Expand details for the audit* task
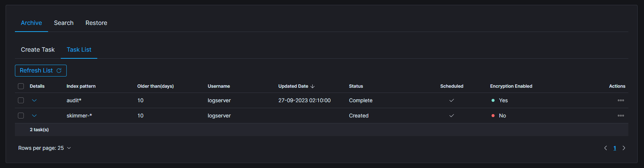Image resolution: width=644 pixels, height=168 pixels. (x=34, y=100)
